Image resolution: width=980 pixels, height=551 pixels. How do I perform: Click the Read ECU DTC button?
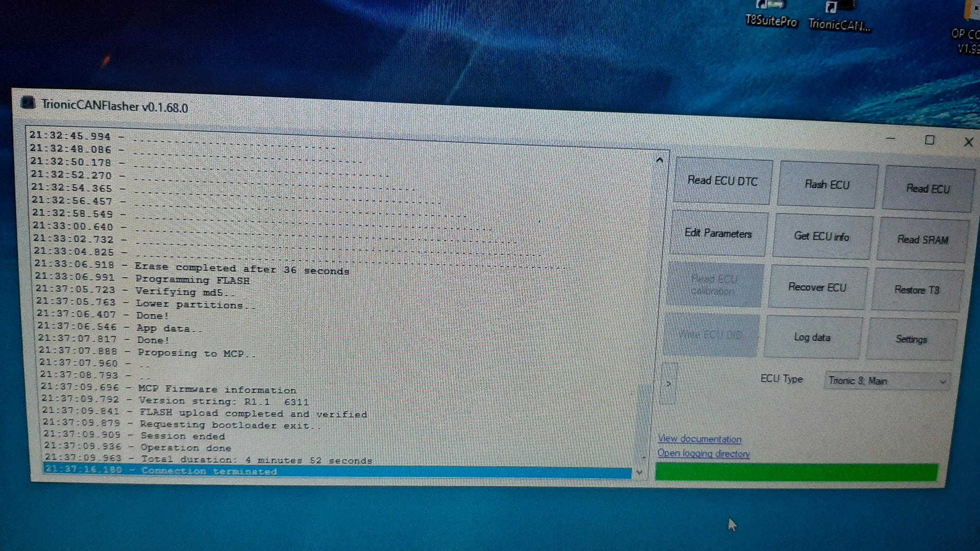coord(722,181)
